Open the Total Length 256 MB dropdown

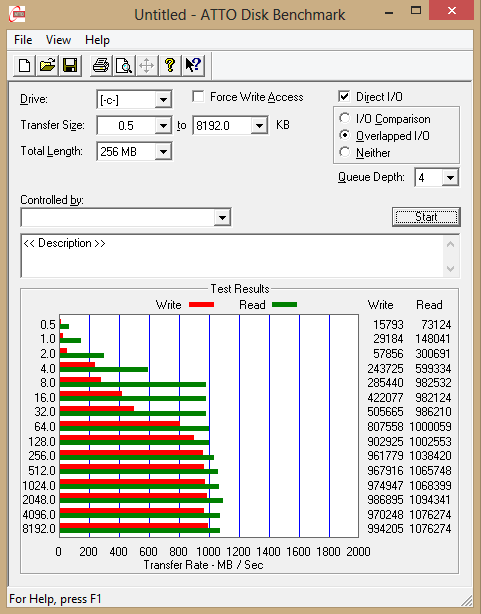click(x=163, y=152)
